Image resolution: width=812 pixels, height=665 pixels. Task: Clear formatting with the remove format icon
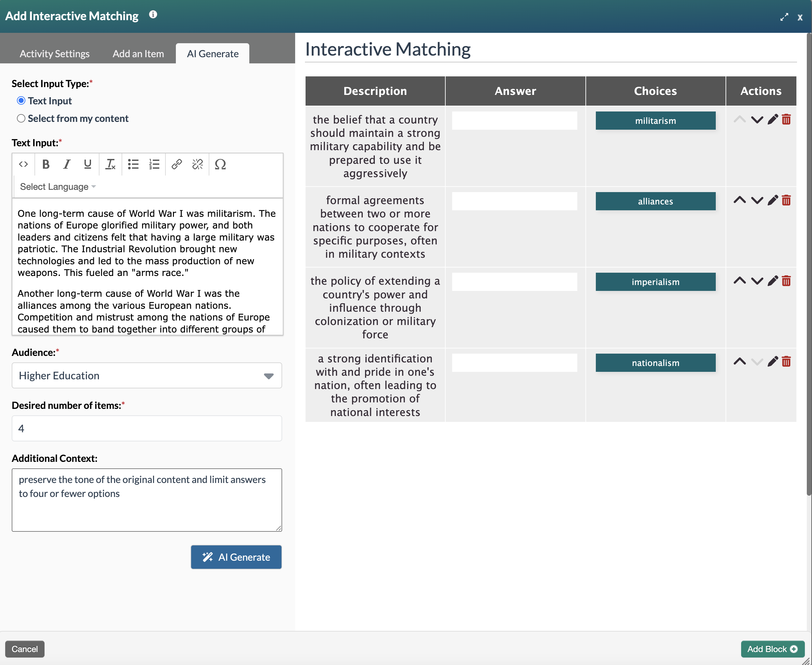[110, 164]
